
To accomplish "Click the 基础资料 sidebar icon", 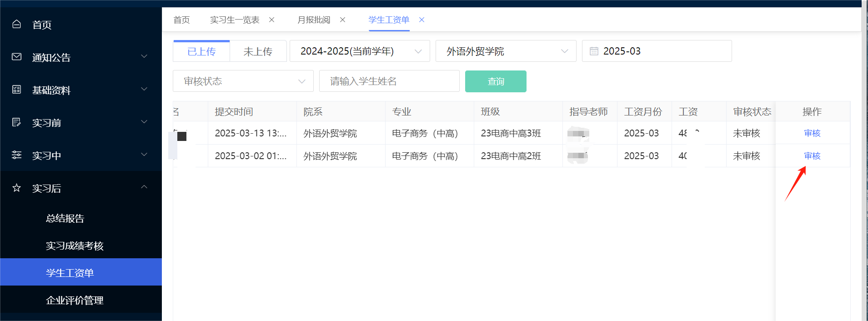I will pos(17,90).
